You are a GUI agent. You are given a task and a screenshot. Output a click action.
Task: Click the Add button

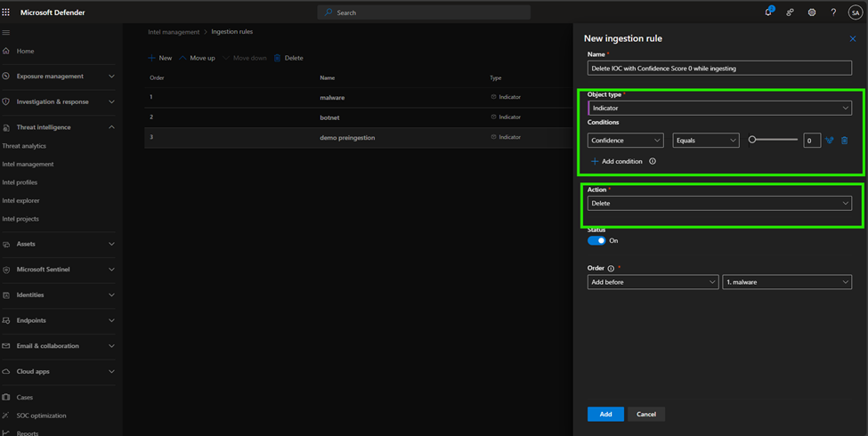605,414
